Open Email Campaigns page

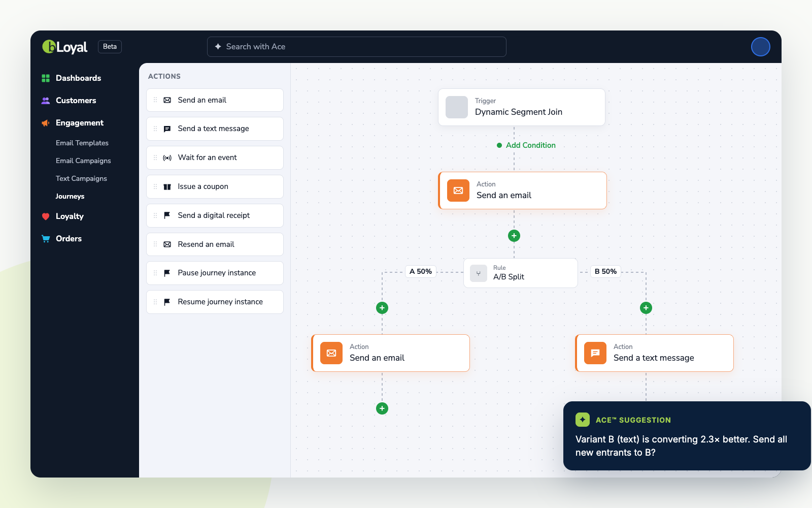coord(83,161)
